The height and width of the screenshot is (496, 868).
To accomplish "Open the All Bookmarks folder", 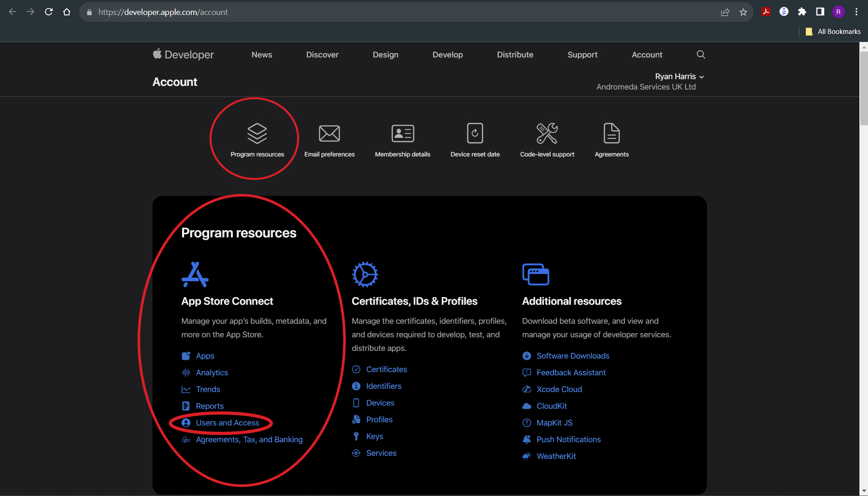I will coord(833,32).
